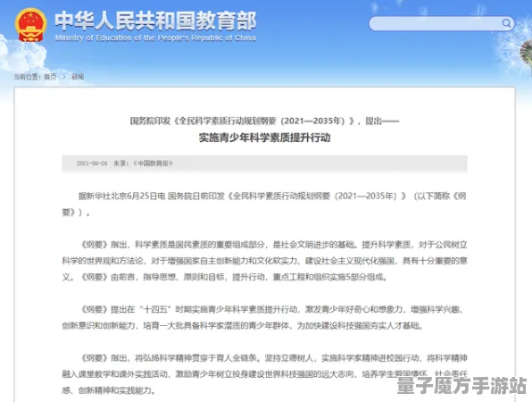Open the 新闻 breadcrumb link

[x=78, y=77]
